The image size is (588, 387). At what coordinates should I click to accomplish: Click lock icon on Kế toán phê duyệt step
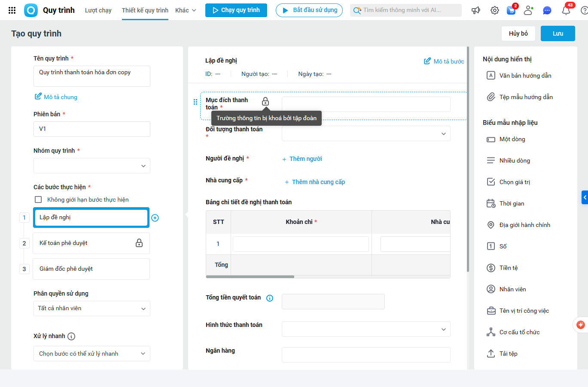click(139, 243)
